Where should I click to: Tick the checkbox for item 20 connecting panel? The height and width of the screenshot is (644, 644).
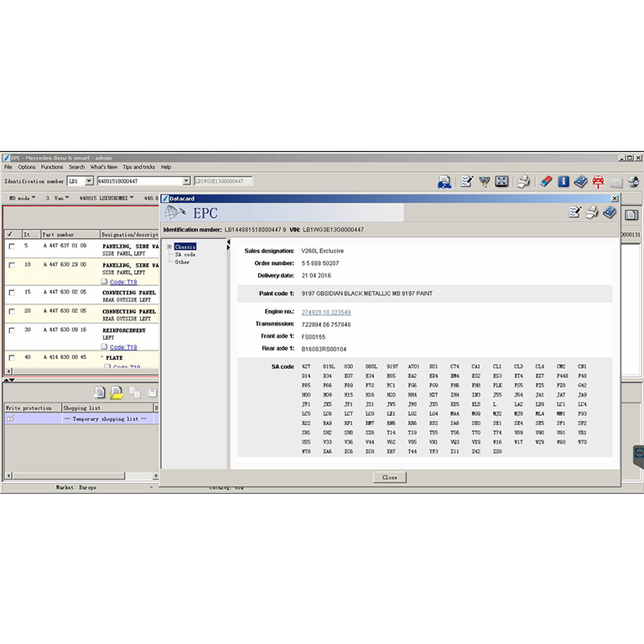click(x=12, y=311)
